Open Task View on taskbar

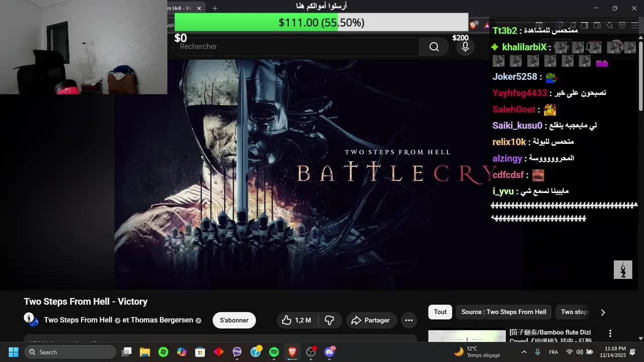point(127,352)
